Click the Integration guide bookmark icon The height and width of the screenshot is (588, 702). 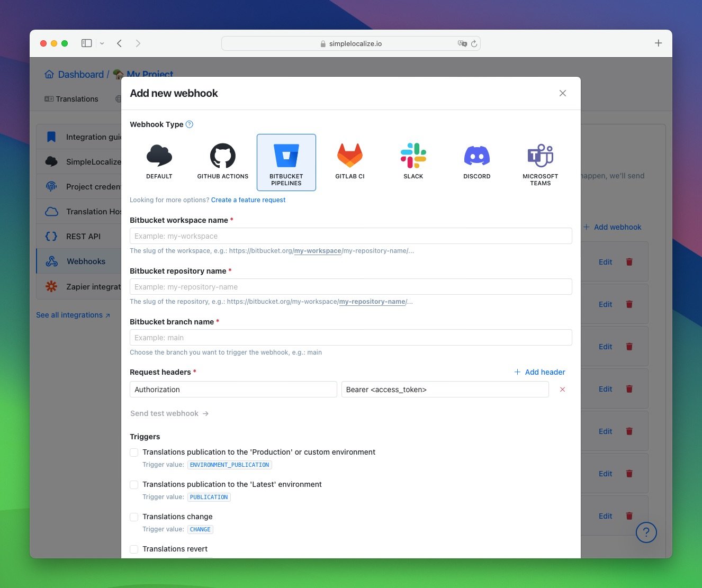click(51, 137)
